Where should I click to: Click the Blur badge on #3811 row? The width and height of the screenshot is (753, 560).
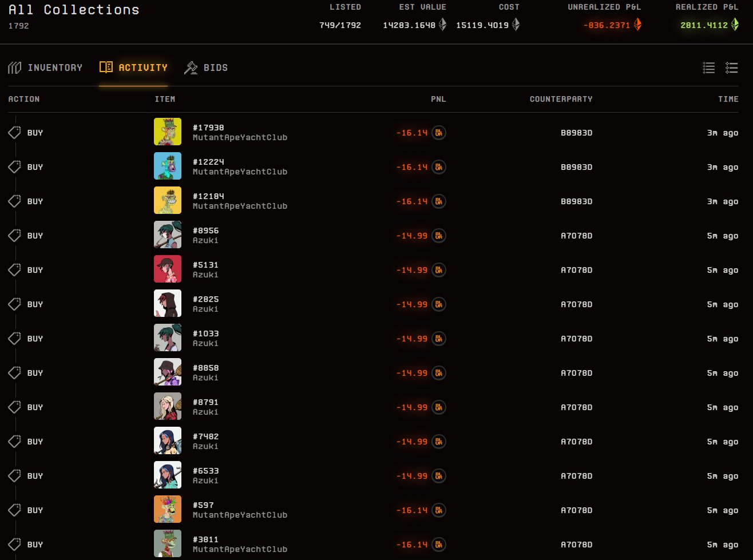pyautogui.click(x=439, y=545)
